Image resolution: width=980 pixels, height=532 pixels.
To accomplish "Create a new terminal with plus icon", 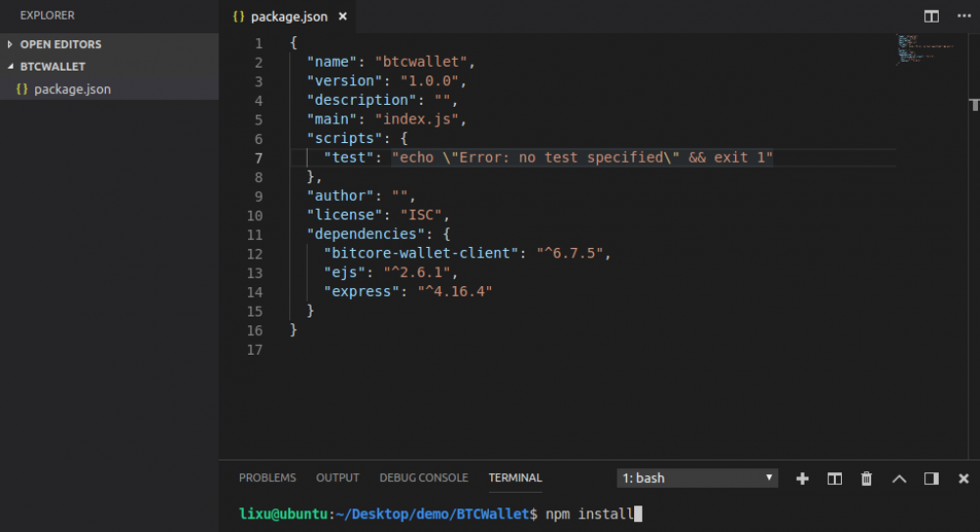I will pos(803,479).
